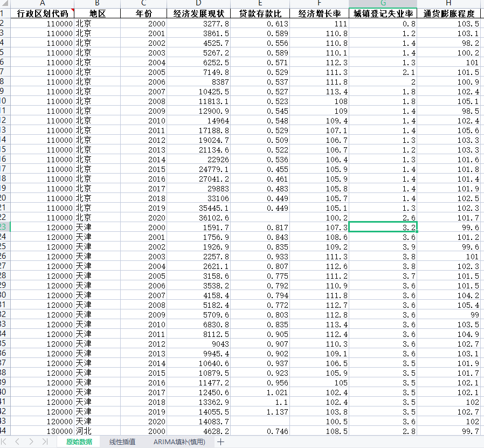Click the 通货膨胀程度 header cell

click(x=450, y=13)
